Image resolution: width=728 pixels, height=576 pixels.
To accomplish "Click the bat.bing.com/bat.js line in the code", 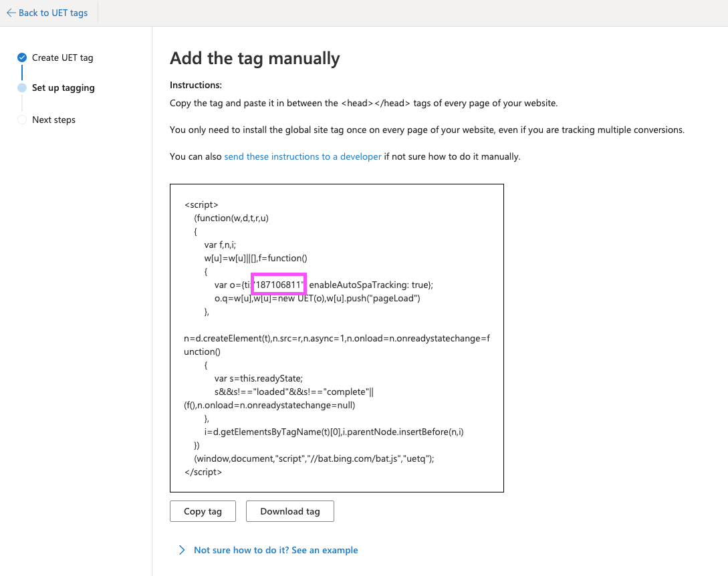I will [x=314, y=458].
